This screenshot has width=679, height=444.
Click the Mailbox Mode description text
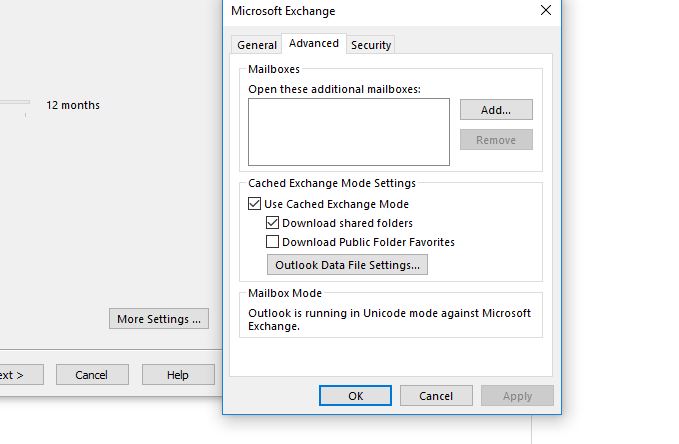click(389, 319)
